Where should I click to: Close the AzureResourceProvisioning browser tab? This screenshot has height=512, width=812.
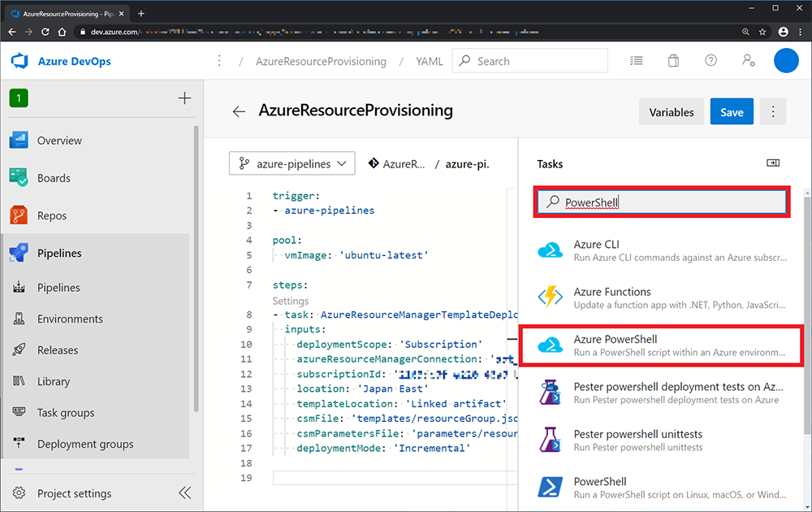click(121, 14)
